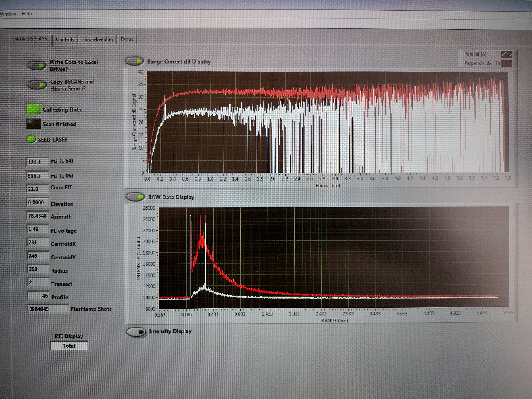Open the Extras tab
Screen dimensions: 532x399
pos(127,39)
